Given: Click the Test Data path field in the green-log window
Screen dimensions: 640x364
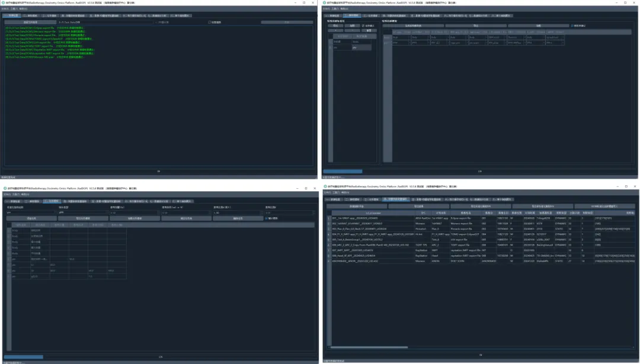Looking at the screenshot, I should point(105,22).
